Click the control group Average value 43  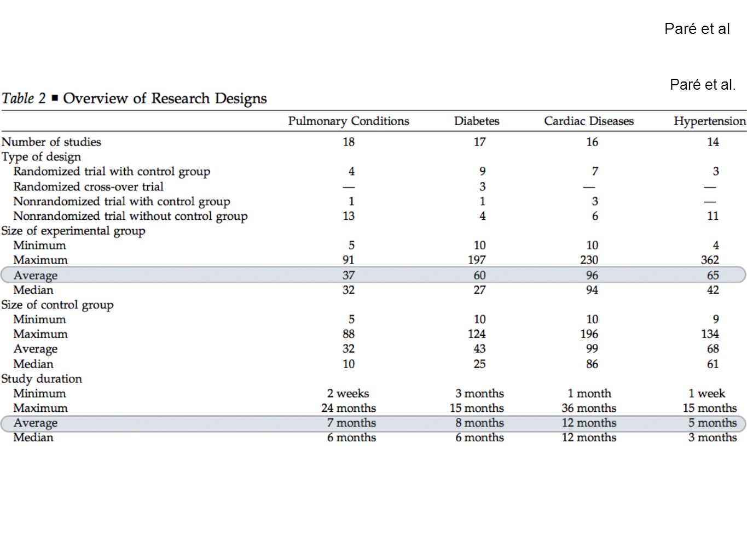coord(479,348)
